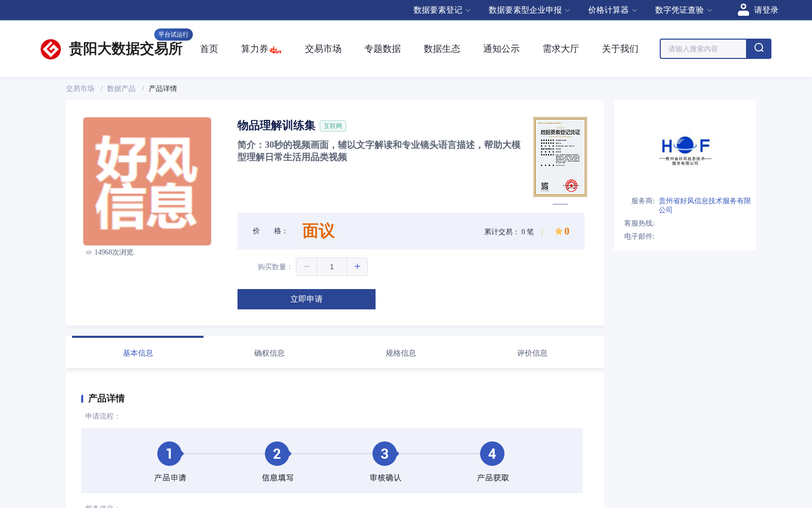Open 数据生态 navigation item
This screenshot has height=508, width=812.
coord(442,49)
